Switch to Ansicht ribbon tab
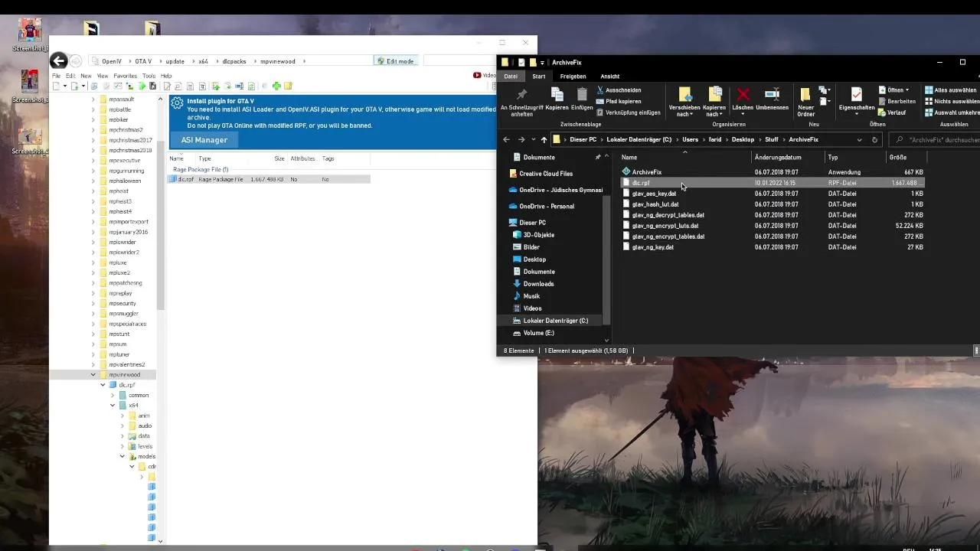This screenshot has width=980, height=551. [610, 76]
